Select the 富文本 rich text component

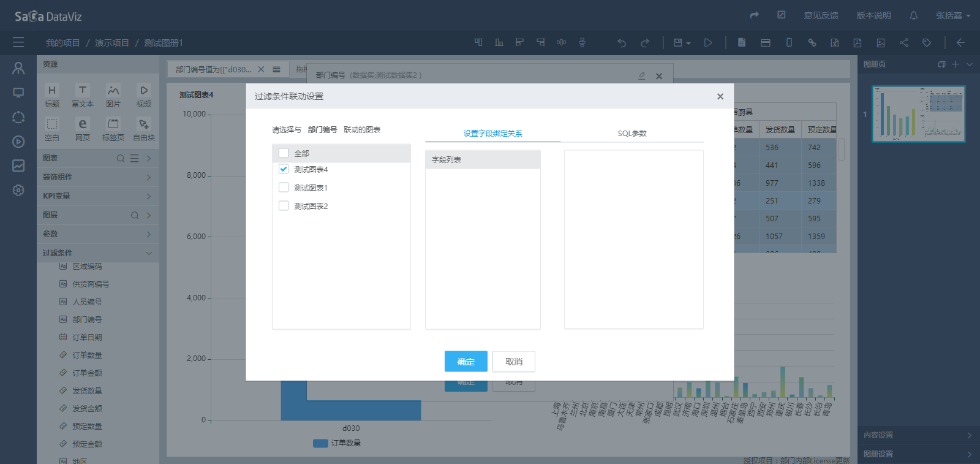pos(83,96)
